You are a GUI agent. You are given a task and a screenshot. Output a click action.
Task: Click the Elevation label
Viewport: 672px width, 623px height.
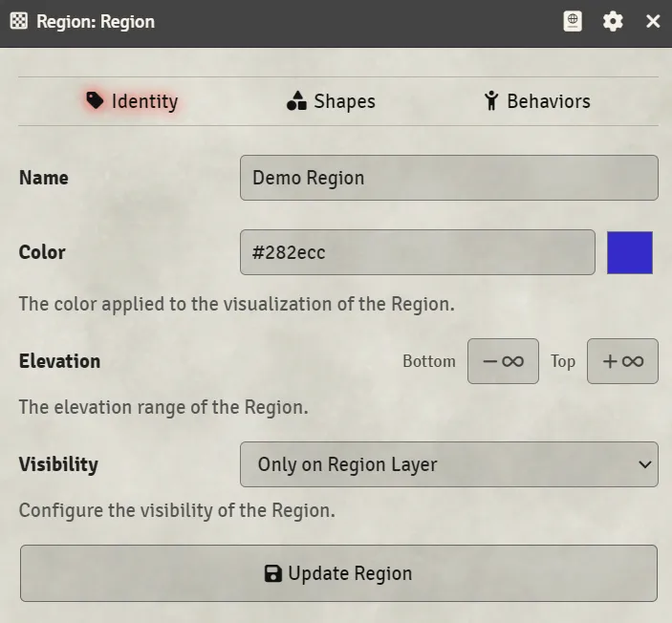59,361
